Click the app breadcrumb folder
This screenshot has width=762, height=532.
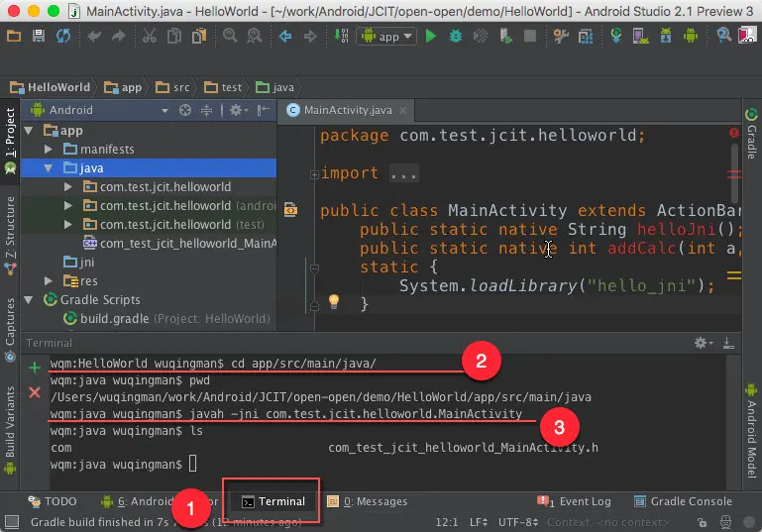point(123,87)
